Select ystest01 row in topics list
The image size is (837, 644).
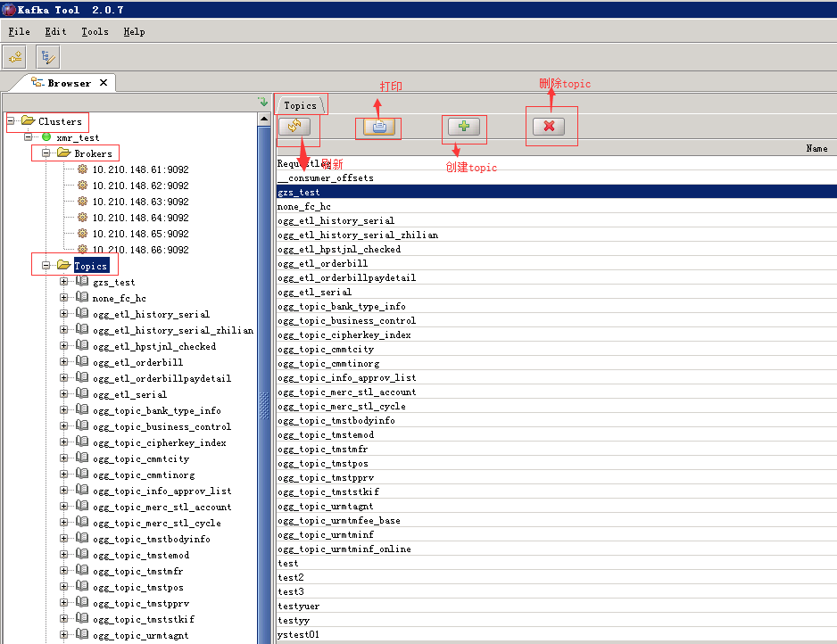point(556,634)
